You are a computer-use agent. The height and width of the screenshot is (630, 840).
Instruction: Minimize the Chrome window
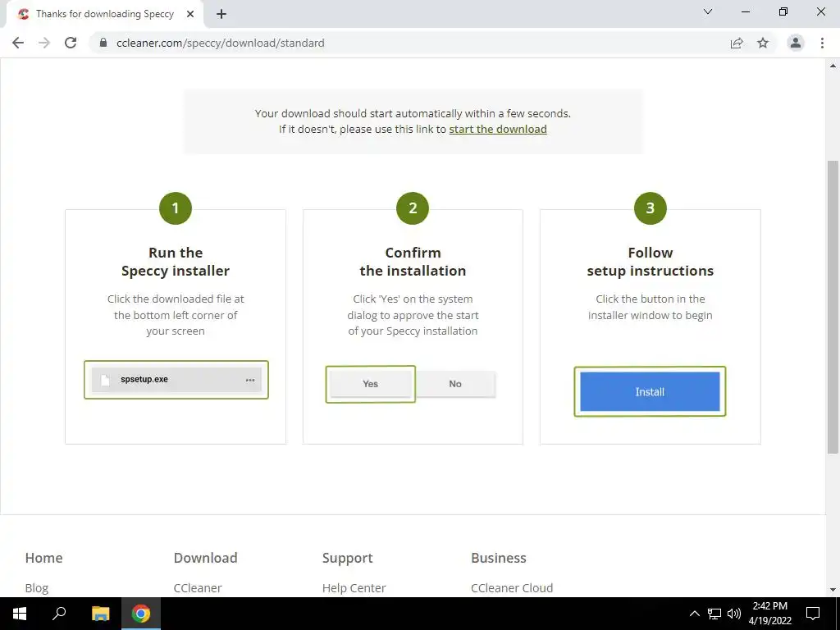coord(745,11)
